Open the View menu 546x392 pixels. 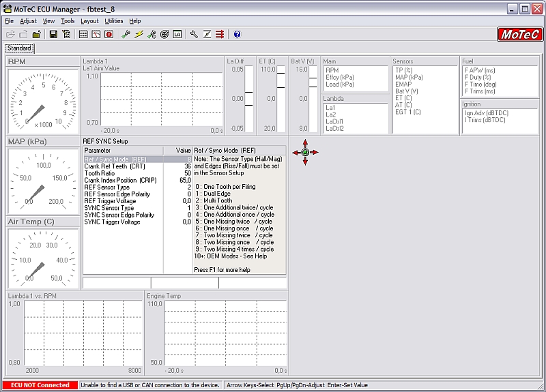[x=48, y=21]
